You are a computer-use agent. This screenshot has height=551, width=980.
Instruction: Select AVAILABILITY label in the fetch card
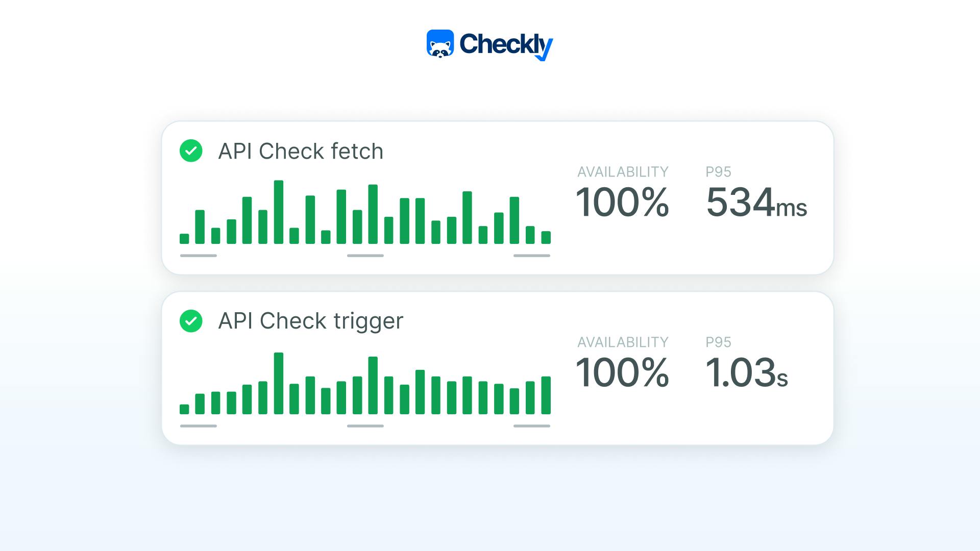(623, 172)
